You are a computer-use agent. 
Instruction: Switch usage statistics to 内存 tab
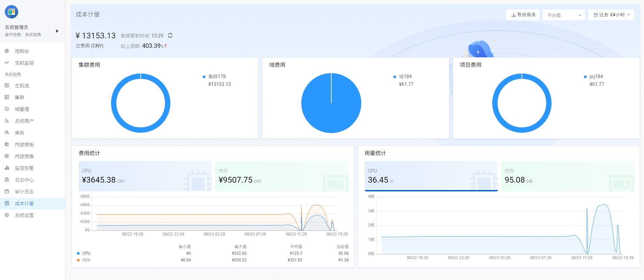(567, 176)
